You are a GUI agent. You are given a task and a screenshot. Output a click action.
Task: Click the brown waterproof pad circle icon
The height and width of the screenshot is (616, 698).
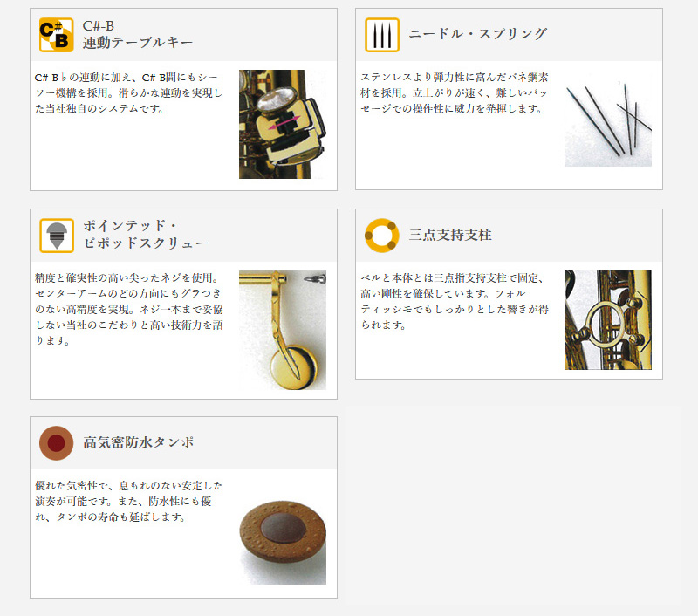tap(56, 443)
